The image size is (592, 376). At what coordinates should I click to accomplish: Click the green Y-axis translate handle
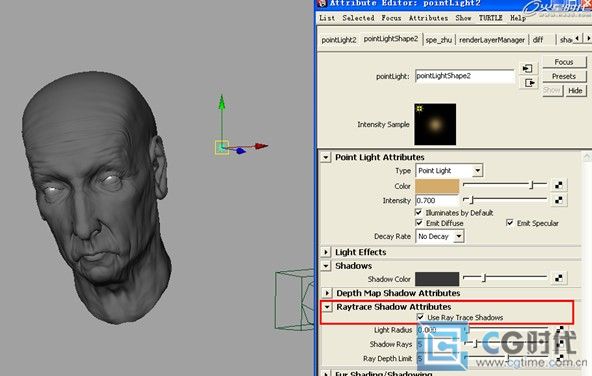222,103
